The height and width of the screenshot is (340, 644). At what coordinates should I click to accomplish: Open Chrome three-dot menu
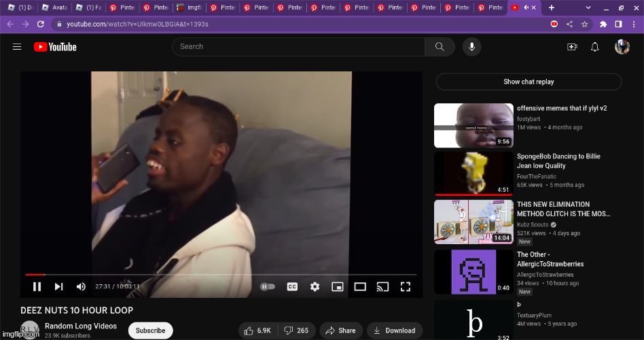click(634, 24)
